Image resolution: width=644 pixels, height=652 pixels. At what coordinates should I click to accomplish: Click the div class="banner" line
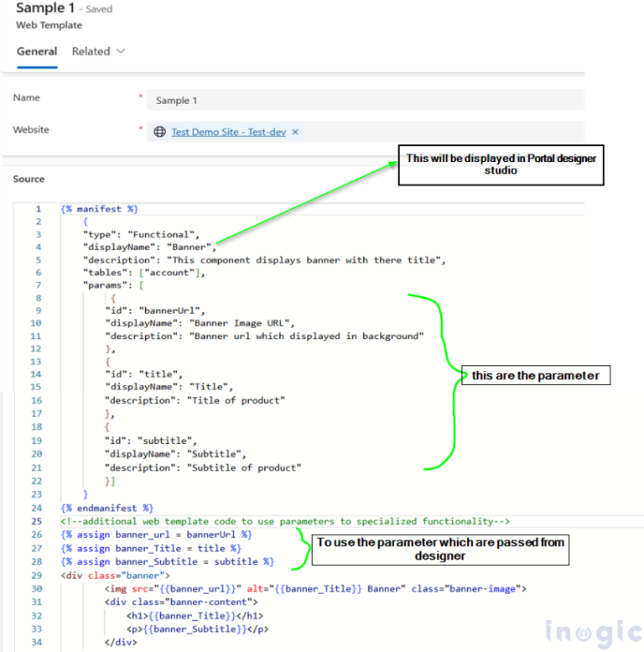click(115, 576)
